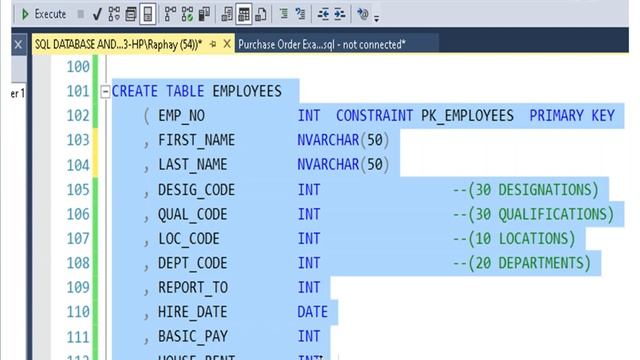Run the query with the Execute button

[44, 14]
